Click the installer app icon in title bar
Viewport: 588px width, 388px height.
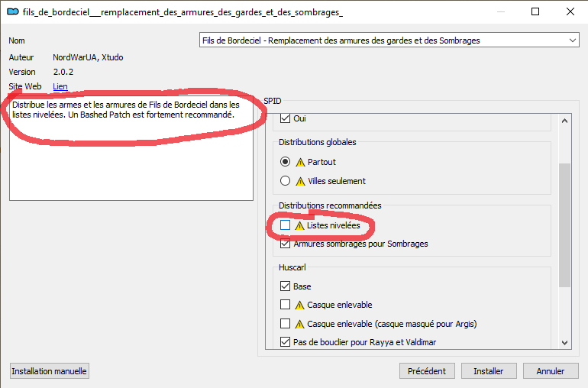(x=13, y=12)
